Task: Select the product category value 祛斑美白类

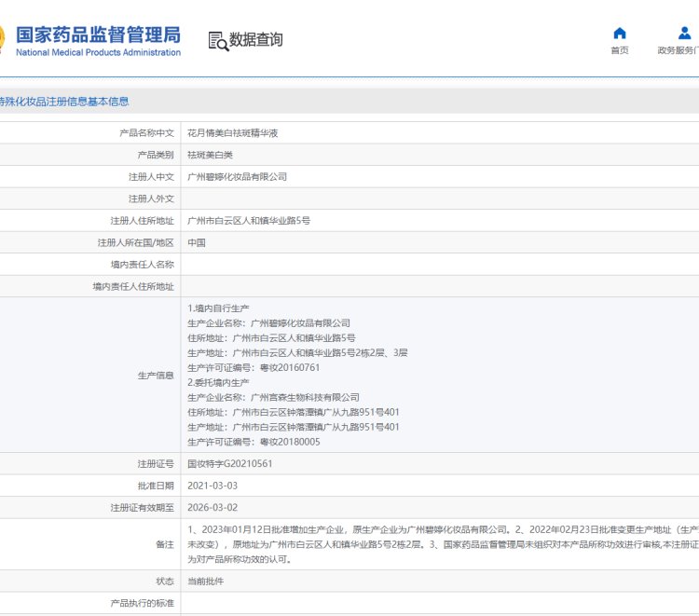Action: tap(210, 155)
